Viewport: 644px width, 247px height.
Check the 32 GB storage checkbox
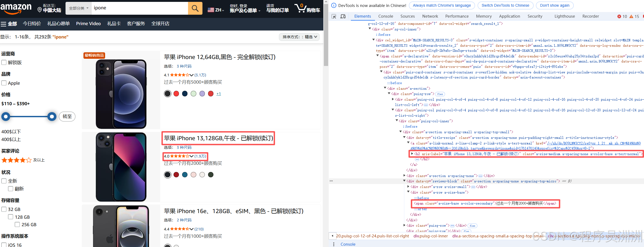click(x=4, y=209)
